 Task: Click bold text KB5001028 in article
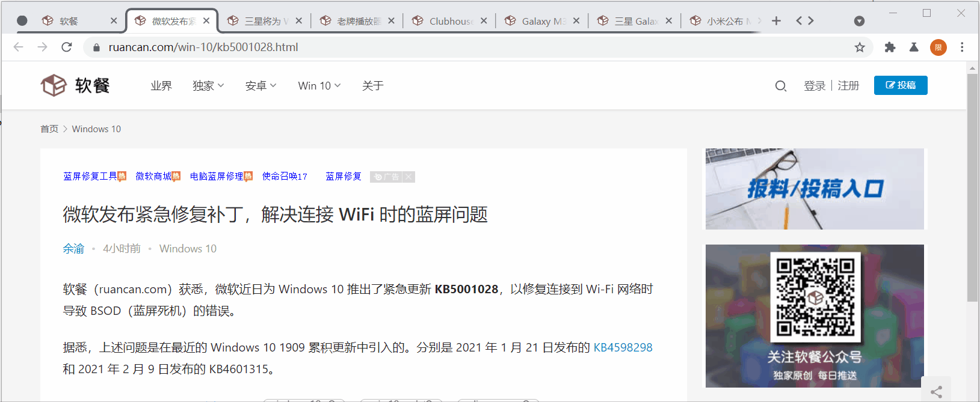(466, 289)
